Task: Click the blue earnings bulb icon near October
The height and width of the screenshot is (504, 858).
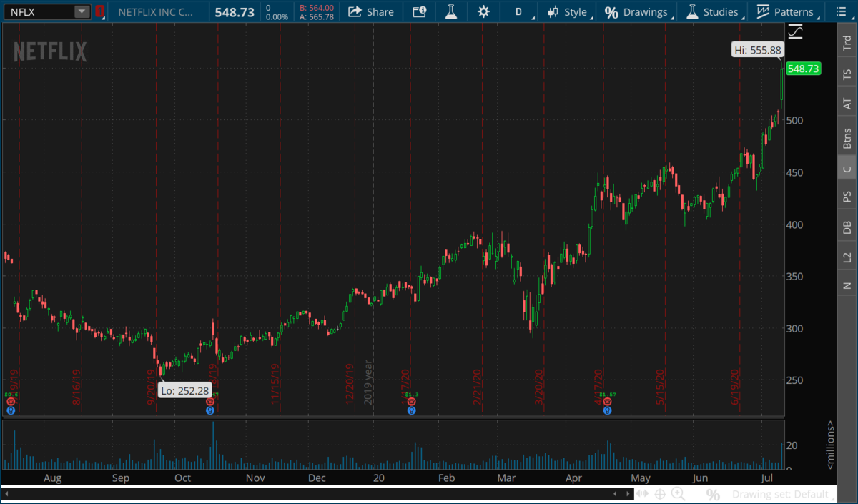Action: click(209, 410)
